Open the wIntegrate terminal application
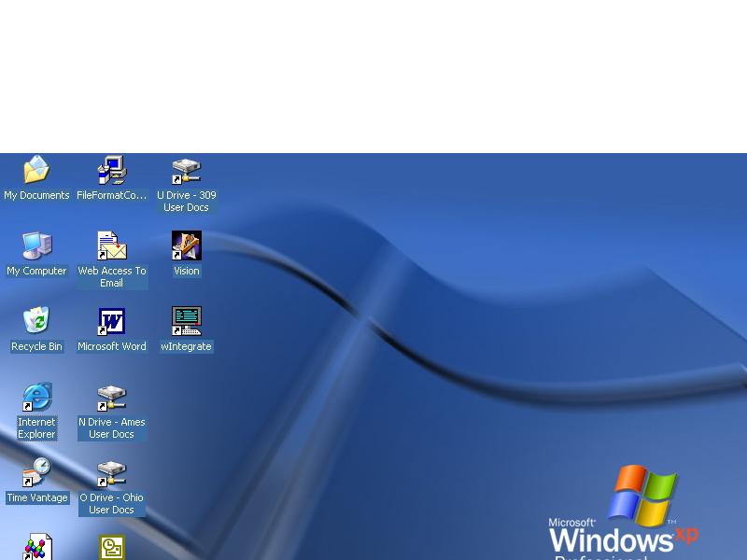This screenshot has height=560, width=747. [x=185, y=321]
